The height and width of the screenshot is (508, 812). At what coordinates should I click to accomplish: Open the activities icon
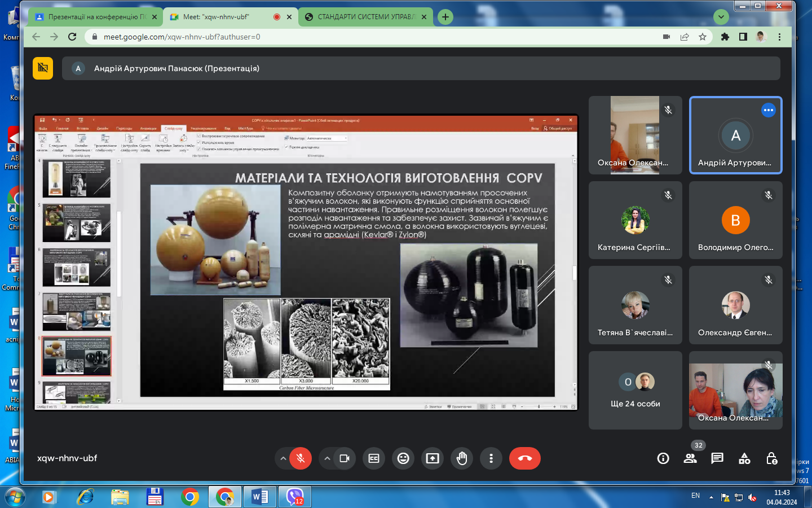tap(744, 458)
